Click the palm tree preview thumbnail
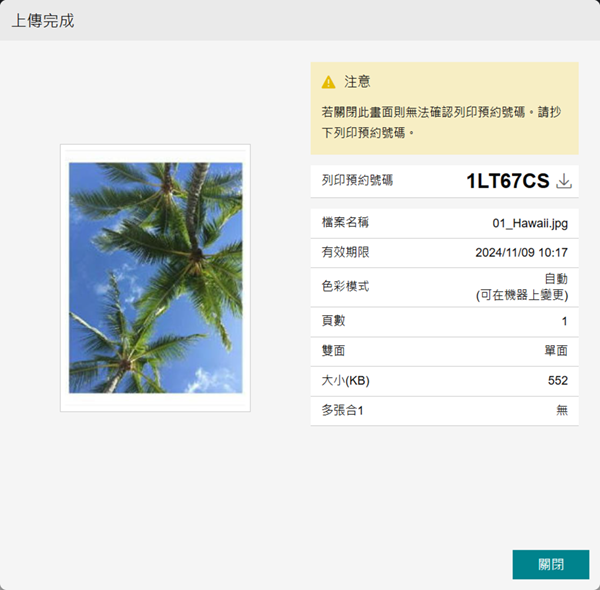The width and height of the screenshot is (600, 590). [155, 278]
